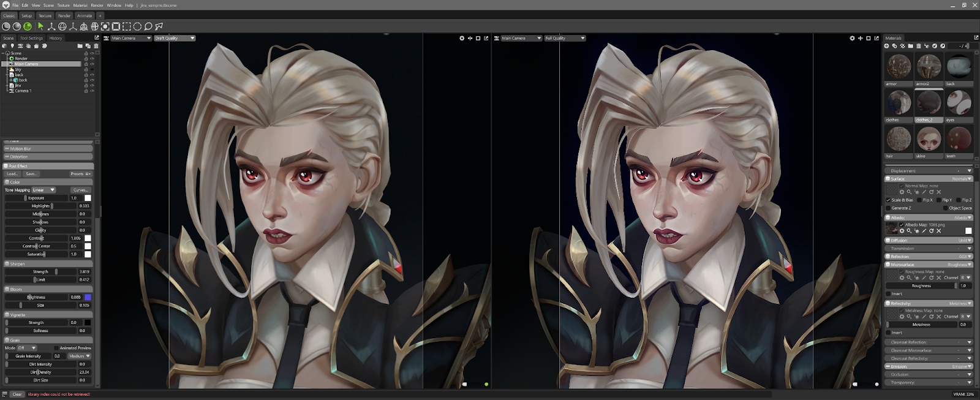Toggle the Scale & Bias checkbox
The height and width of the screenshot is (400, 980).
(888, 200)
